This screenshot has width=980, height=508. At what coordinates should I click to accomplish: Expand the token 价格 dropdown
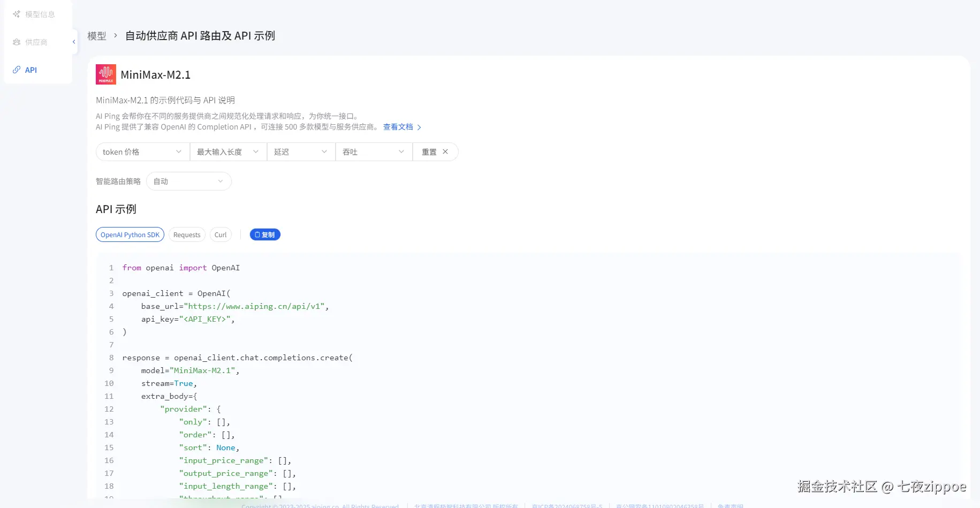click(143, 152)
